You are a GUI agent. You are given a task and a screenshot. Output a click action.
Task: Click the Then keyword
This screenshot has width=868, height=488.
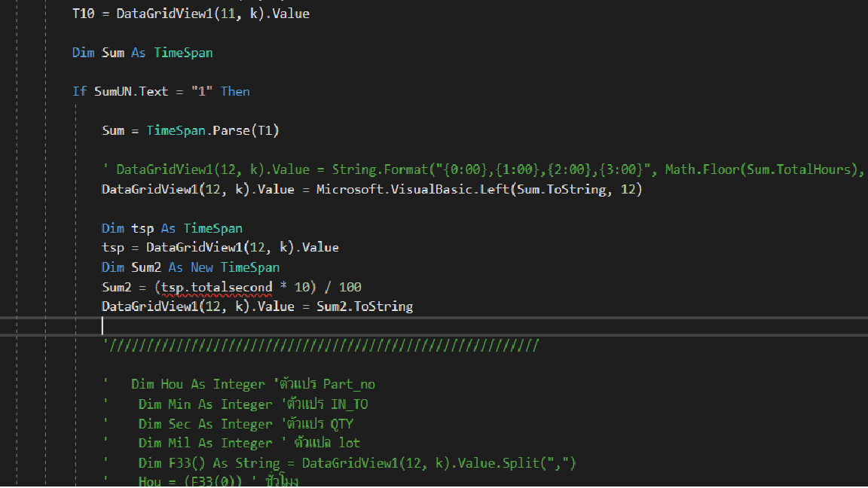point(235,91)
